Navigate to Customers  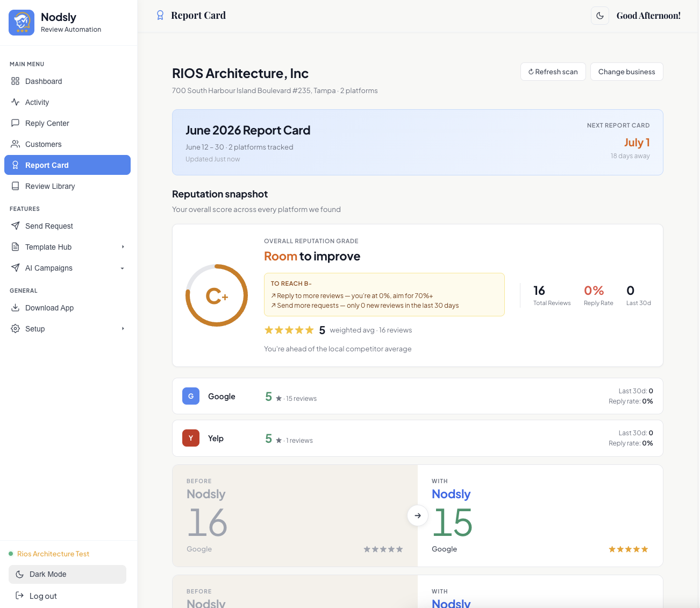point(67,144)
